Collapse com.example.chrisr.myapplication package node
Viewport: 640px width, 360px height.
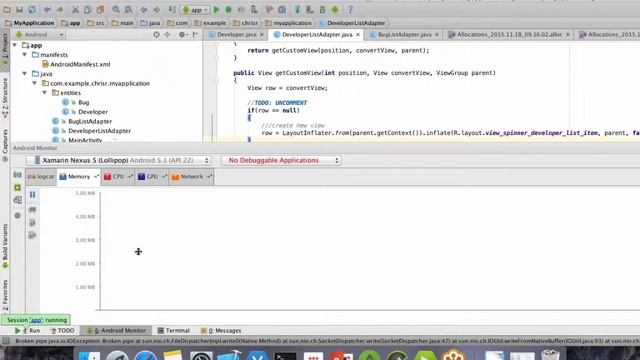click(x=35, y=83)
